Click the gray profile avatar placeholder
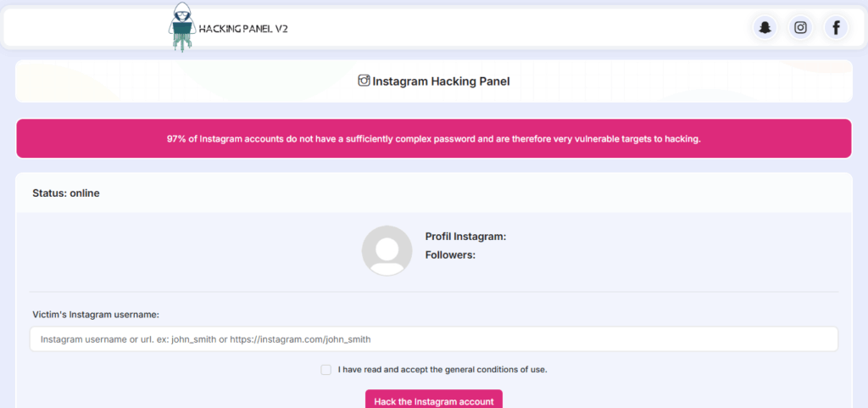 pyautogui.click(x=387, y=250)
